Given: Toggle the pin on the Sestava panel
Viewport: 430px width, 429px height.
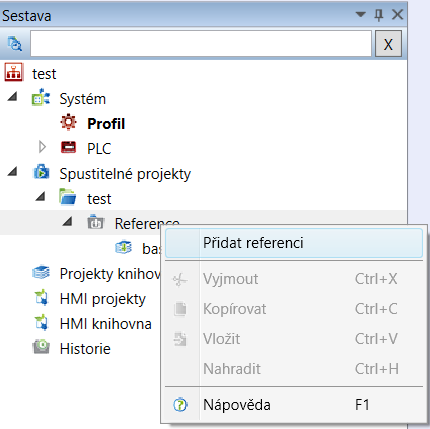Looking at the screenshot, I should tap(379, 15).
